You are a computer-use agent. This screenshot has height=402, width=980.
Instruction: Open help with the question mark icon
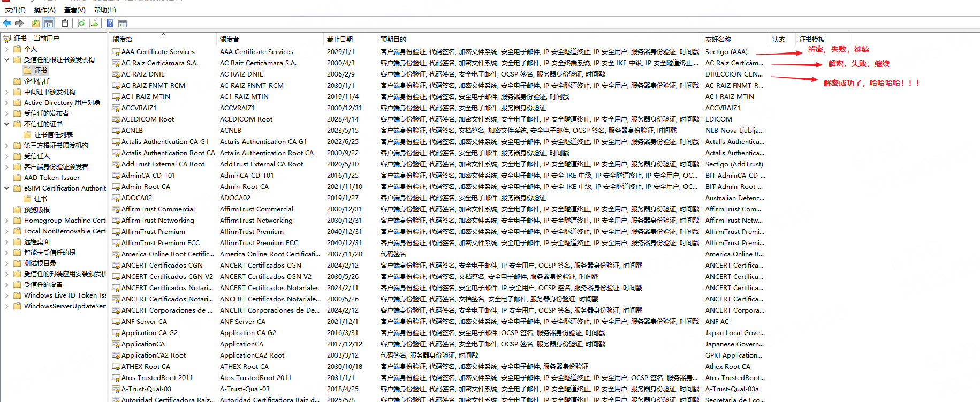point(110,23)
